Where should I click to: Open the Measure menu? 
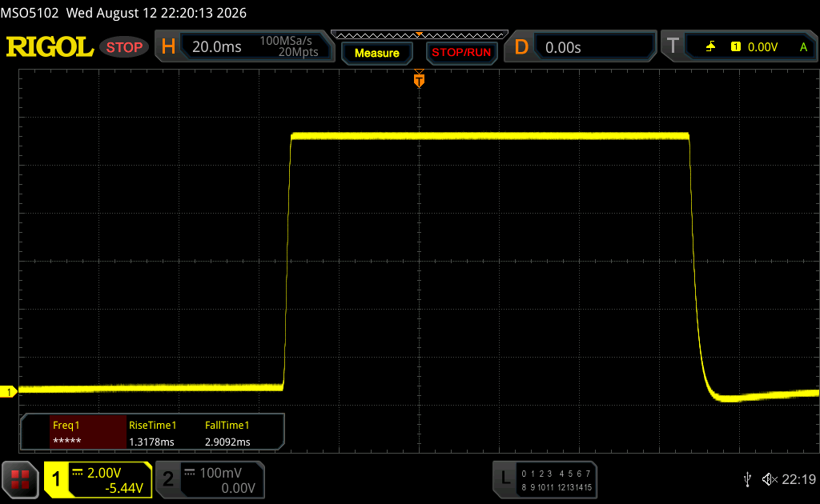click(376, 53)
